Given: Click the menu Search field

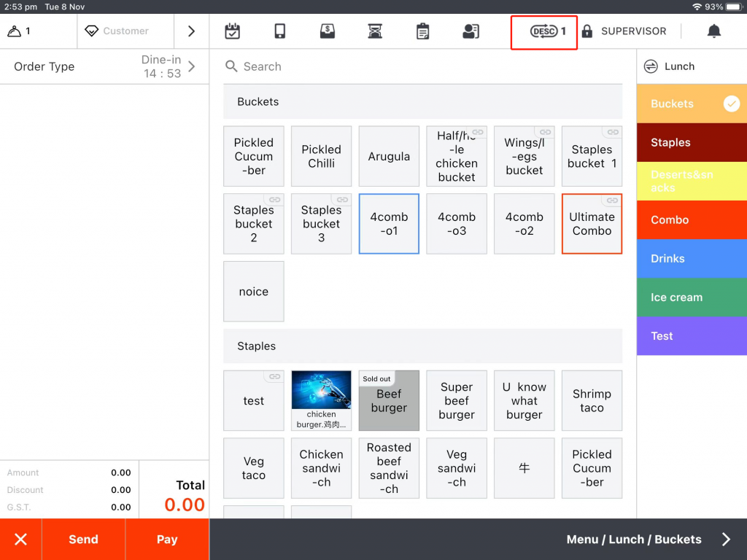Looking at the screenshot, I should [x=423, y=66].
